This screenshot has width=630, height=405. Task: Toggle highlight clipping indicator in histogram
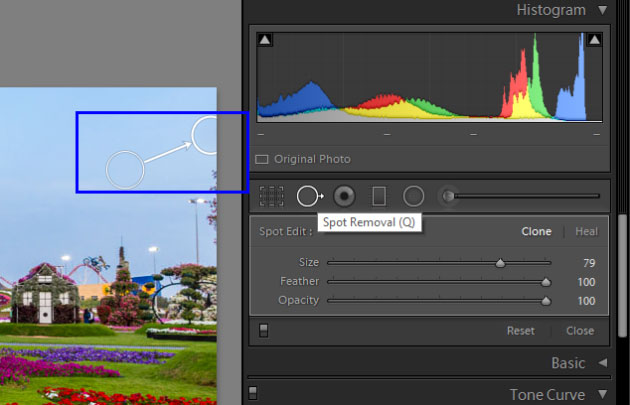pyautogui.click(x=595, y=40)
